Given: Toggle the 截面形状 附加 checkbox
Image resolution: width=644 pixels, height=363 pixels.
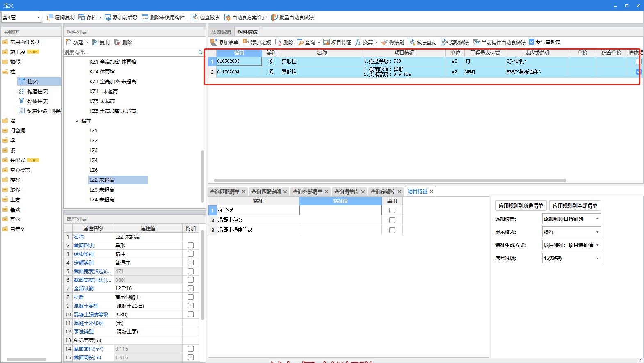Looking at the screenshot, I should (x=191, y=245).
